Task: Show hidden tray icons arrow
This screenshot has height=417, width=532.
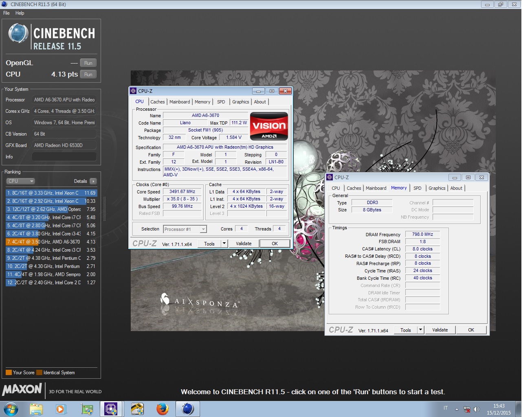Action: tap(457, 409)
